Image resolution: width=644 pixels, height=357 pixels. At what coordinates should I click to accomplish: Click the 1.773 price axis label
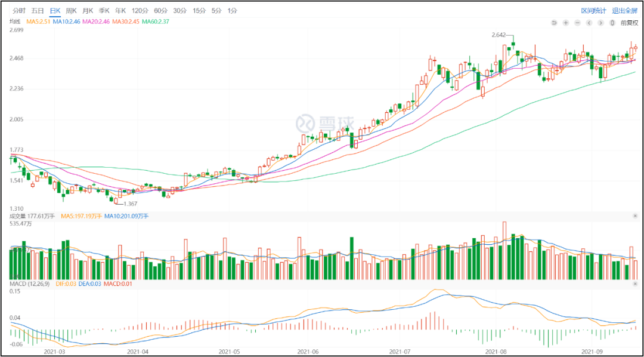[17, 150]
